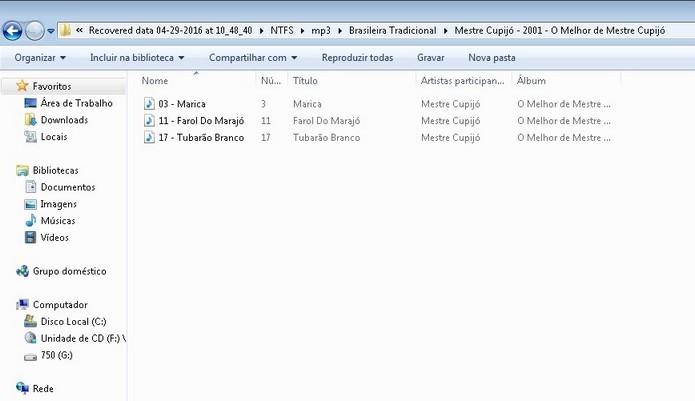Open Downloads in Favoritos
The width and height of the screenshot is (695, 401).
(64, 120)
